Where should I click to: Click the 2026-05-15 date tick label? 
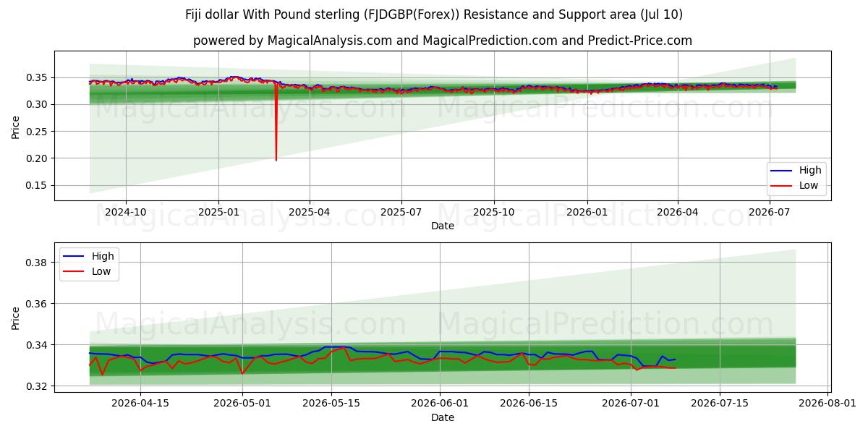(331, 404)
